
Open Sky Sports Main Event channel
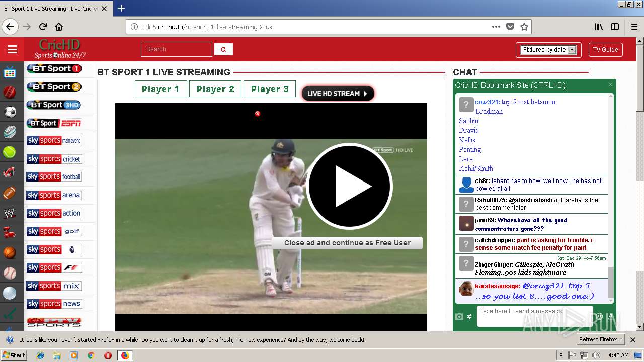(x=54, y=141)
